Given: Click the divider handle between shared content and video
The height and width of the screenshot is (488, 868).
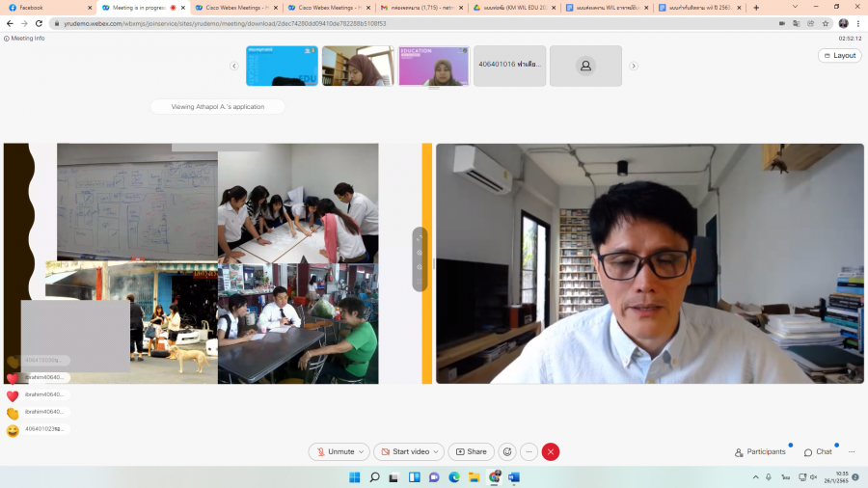Looking at the screenshot, I should pos(433,263).
